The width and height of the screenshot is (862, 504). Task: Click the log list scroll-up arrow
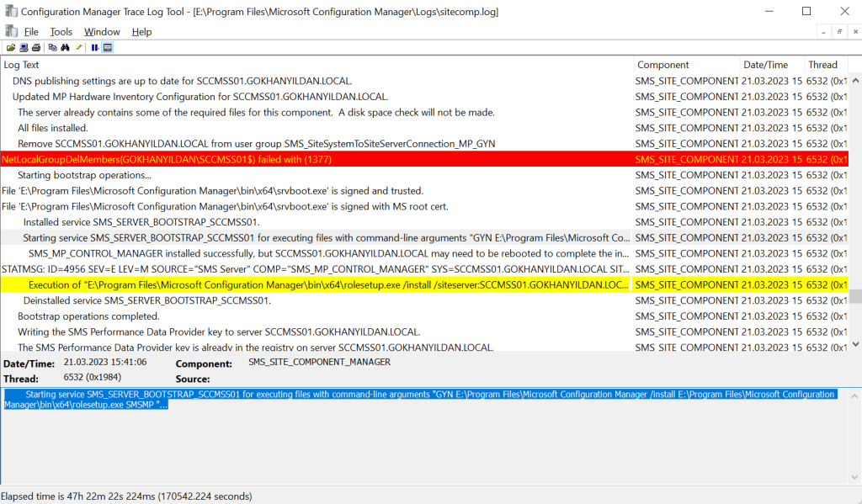[x=855, y=80]
